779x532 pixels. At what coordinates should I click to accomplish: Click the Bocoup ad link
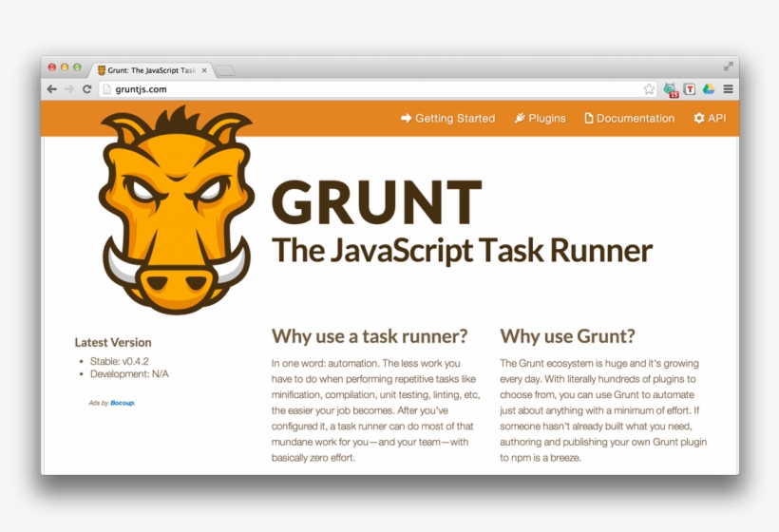click(x=122, y=403)
